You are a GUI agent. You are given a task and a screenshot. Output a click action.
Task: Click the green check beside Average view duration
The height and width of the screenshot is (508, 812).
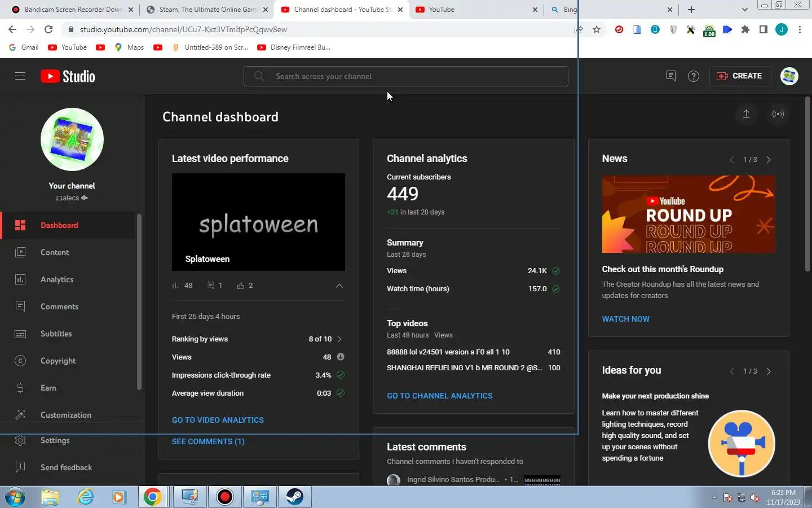(x=341, y=393)
